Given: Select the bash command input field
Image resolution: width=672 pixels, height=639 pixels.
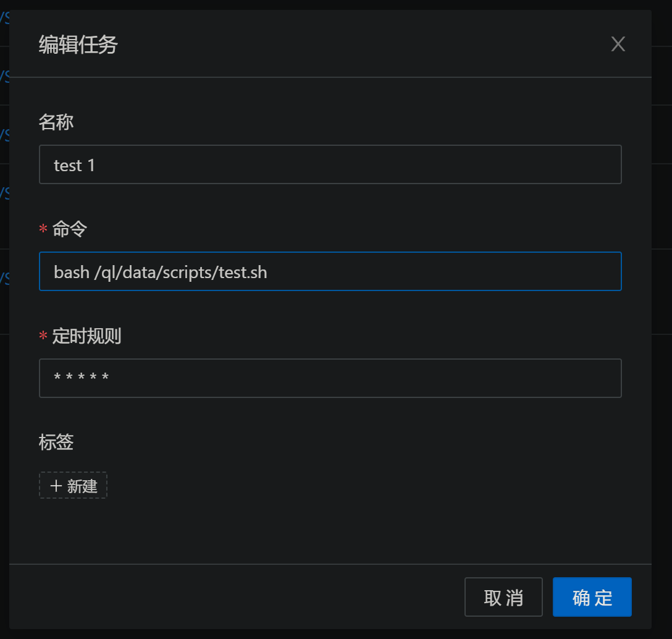Looking at the screenshot, I should [x=330, y=271].
